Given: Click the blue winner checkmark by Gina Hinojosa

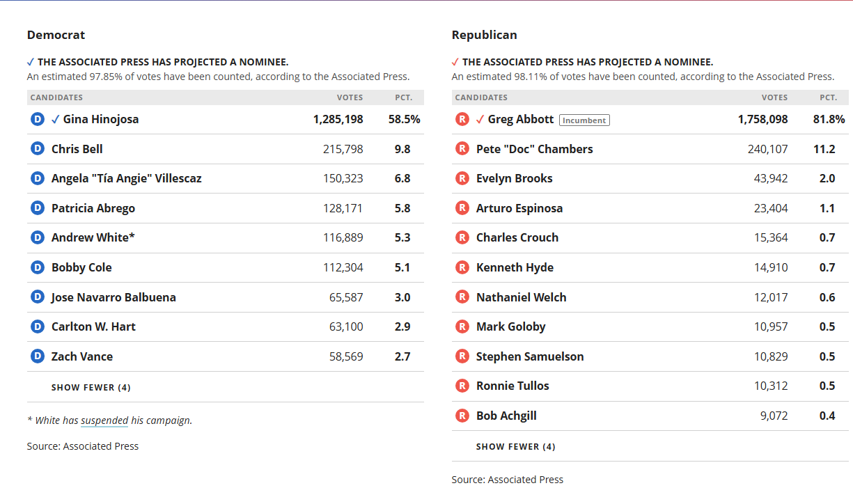Looking at the screenshot, I should (x=56, y=120).
